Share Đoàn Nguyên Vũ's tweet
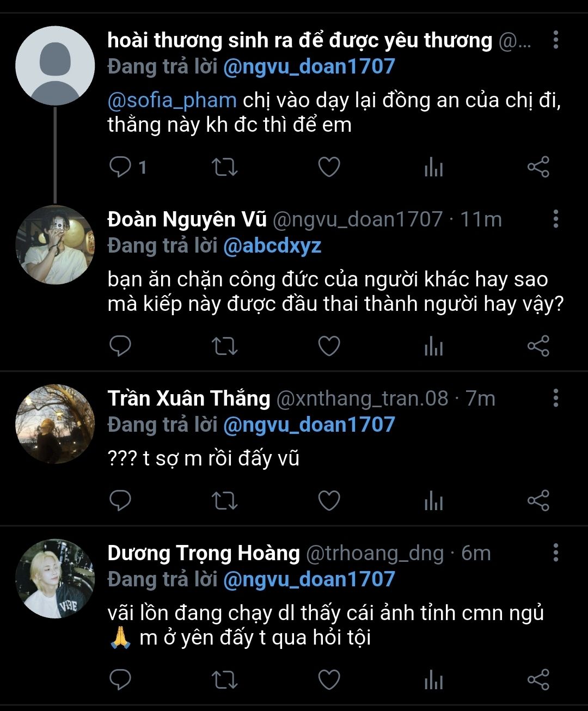Image resolution: width=588 pixels, height=711 pixels. click(x=538, y=346)
